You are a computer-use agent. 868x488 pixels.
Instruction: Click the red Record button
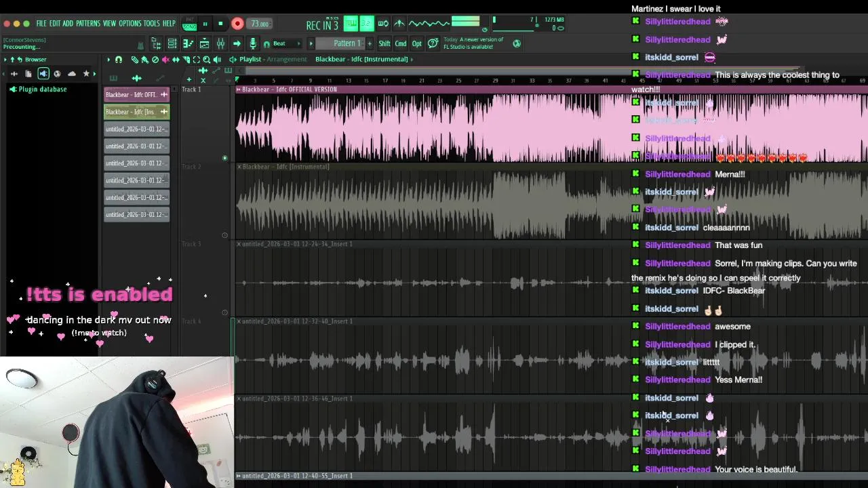(237, 24)
